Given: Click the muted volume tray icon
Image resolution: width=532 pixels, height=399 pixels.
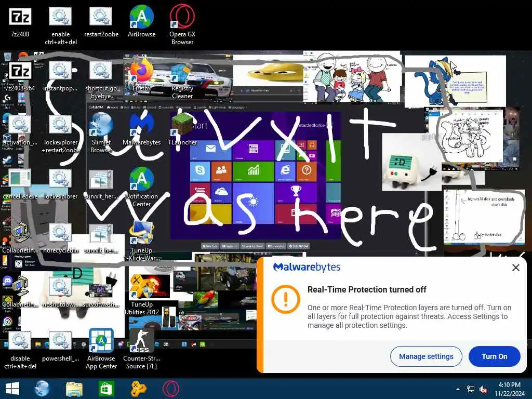Looking at the screenshot, I should (x=483, y=389).
